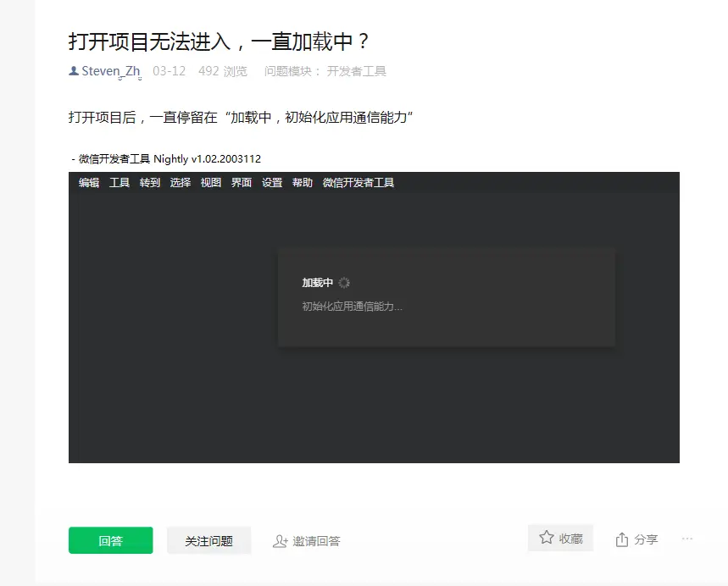The image size is (728, 586).
Task: Click the question title 打开项目无法进入
Action: click(218, 41)
